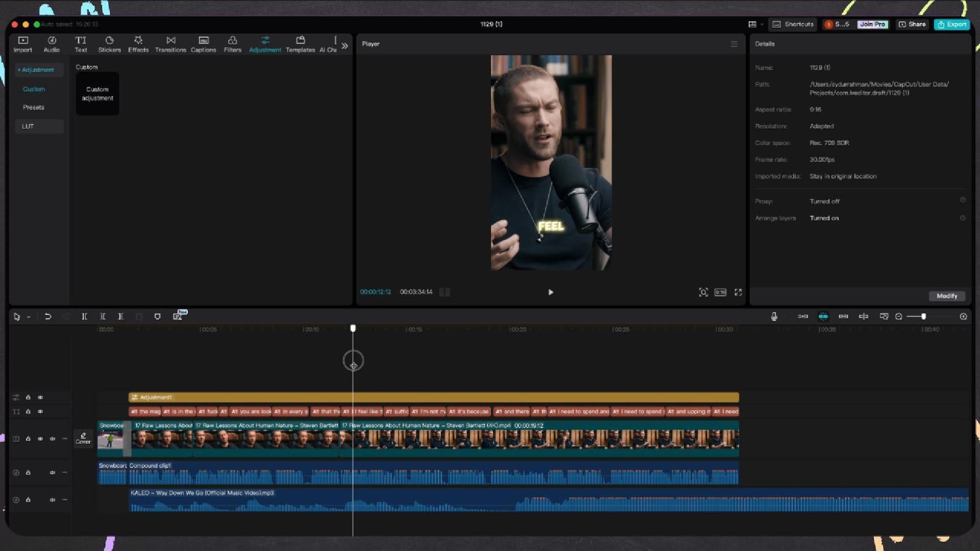This screenshot has height=551, width=980.
Task: Open the Player panel menu icon
Action: click(734, 44)
